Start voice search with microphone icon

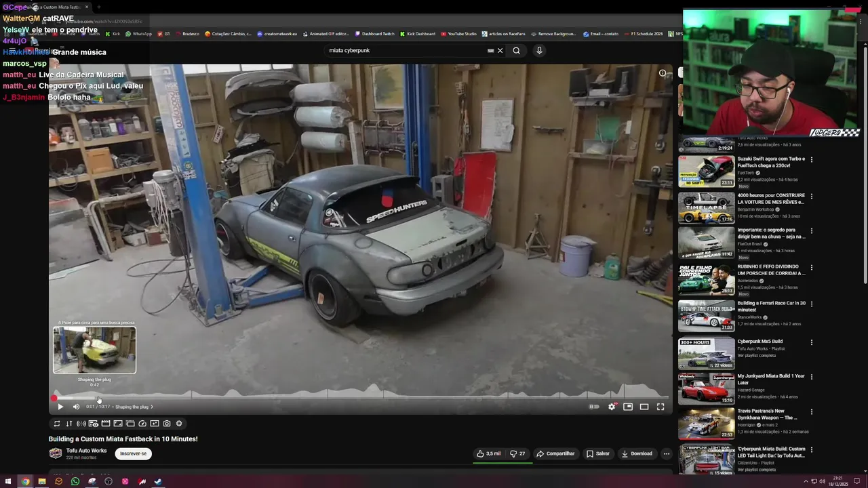[539, 50]
